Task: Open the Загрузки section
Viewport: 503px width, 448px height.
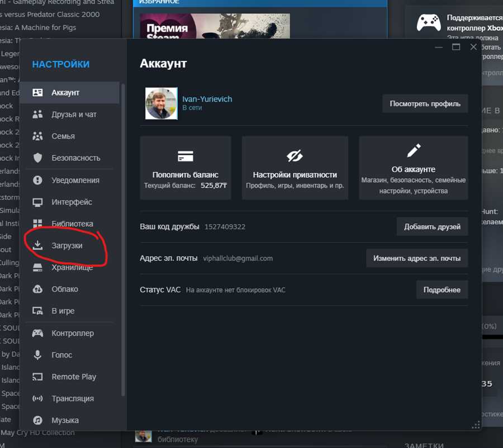Action: [x=69, y=245]
